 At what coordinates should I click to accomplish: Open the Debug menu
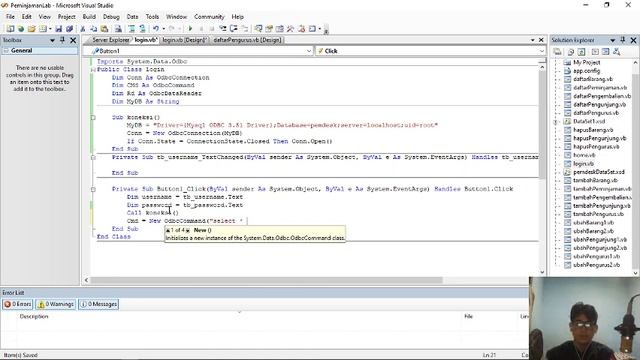111,17
